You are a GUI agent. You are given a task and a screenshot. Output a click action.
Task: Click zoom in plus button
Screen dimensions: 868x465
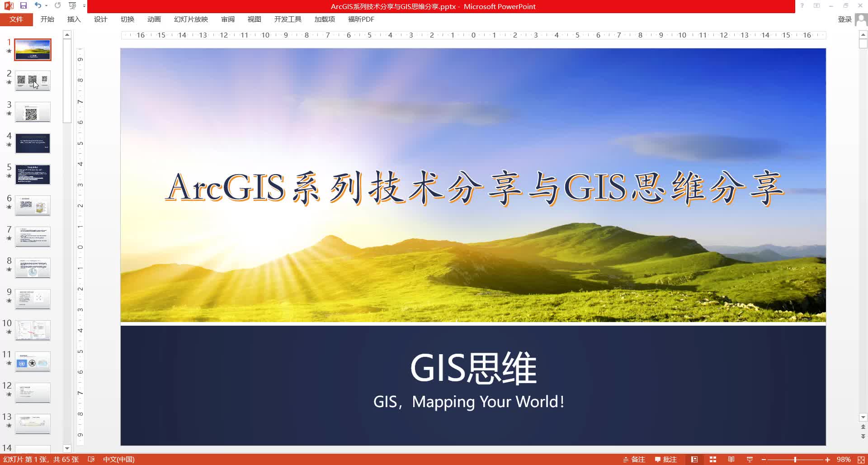tap(827, 459)
